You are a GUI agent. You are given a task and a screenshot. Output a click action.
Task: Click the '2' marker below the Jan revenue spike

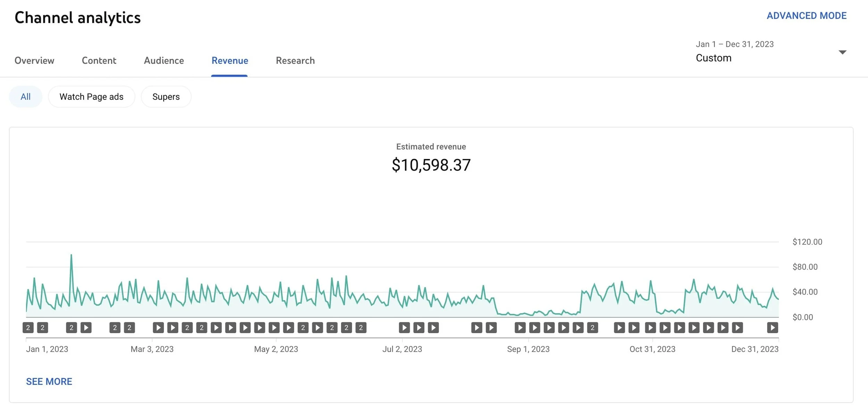coord(72,328)
